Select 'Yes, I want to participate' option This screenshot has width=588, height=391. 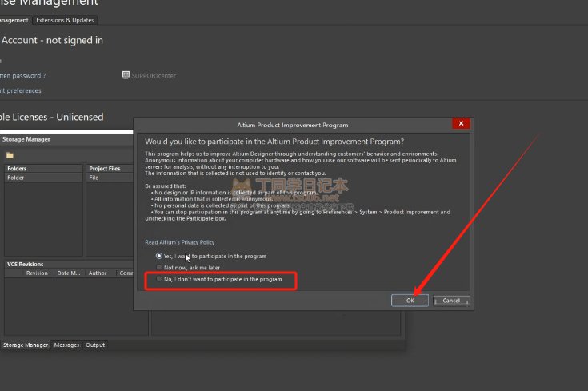coord(159,256)
